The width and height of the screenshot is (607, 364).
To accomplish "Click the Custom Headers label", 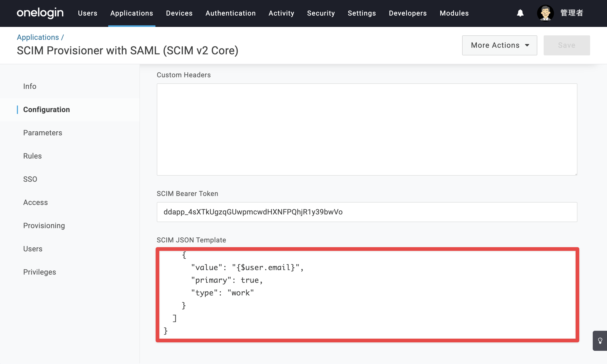I will (x=184, y=75).
